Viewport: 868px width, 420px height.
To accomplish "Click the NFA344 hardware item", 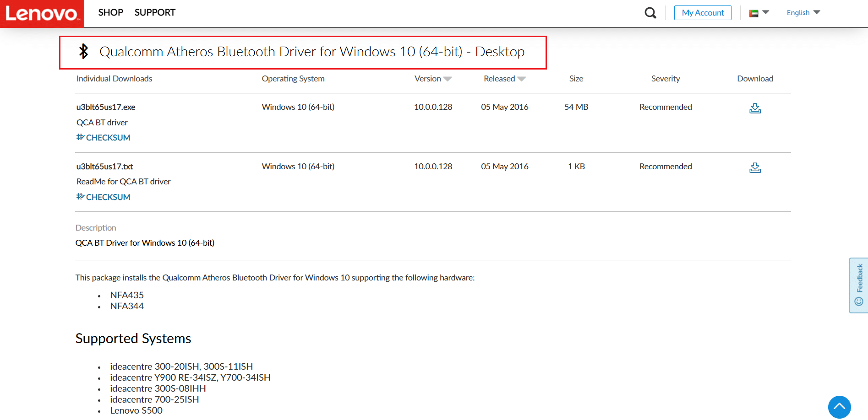I will (127, 306).
